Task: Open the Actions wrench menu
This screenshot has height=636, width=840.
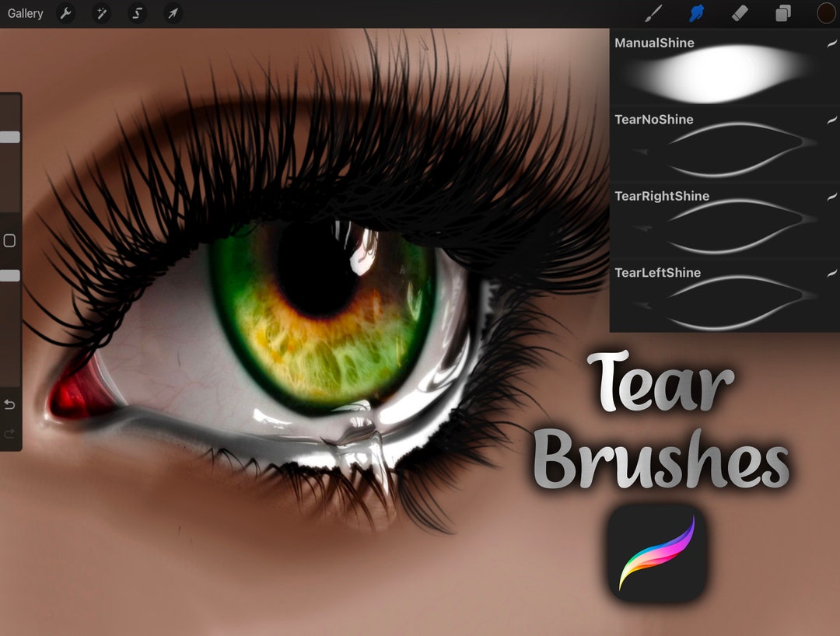Action: [x=66, y=13]
